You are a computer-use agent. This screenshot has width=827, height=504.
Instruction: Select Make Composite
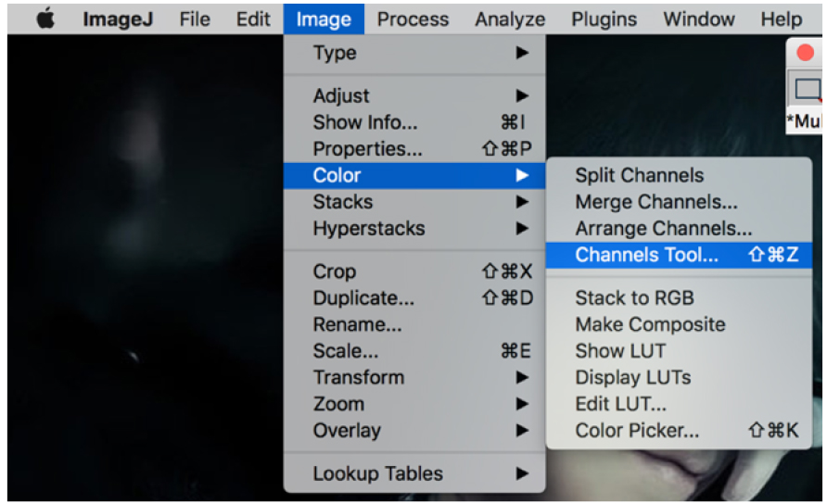679,324
